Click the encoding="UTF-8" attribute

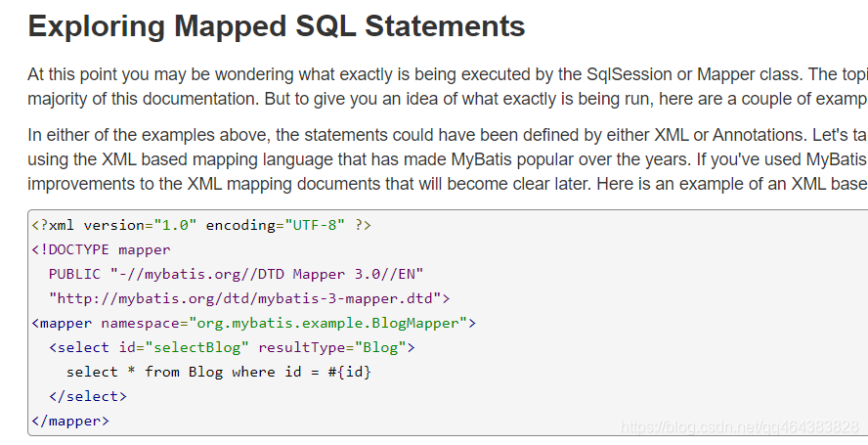click(276, 226)
